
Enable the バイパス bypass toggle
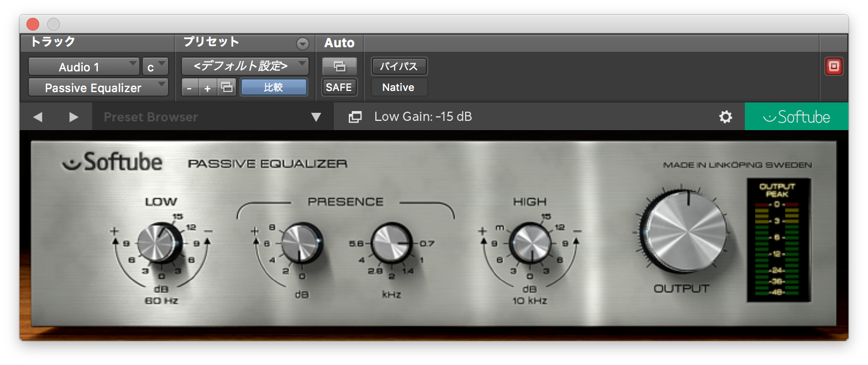pos(399,66)
